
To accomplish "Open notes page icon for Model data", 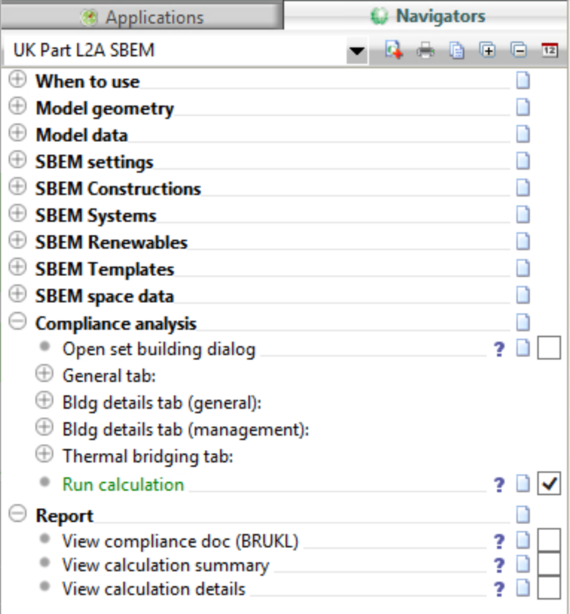I will (x=523, y=134).
